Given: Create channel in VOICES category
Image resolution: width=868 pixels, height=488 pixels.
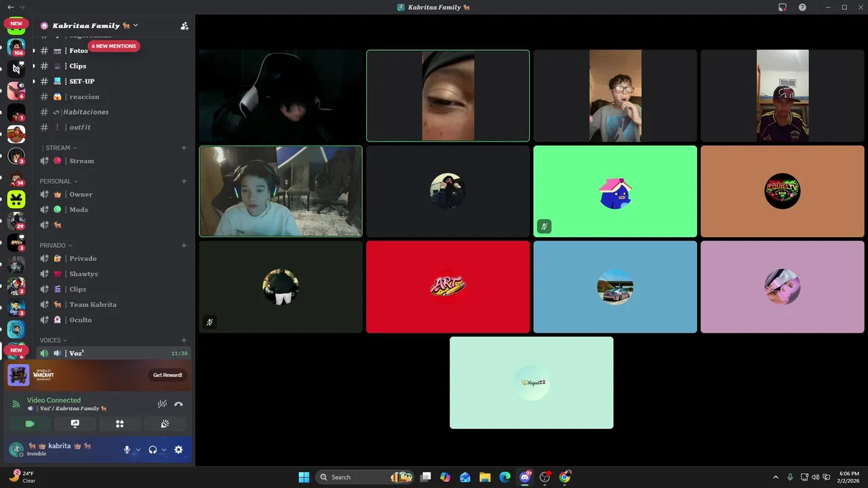Looking at the screenshot, I should coord(184,340).
